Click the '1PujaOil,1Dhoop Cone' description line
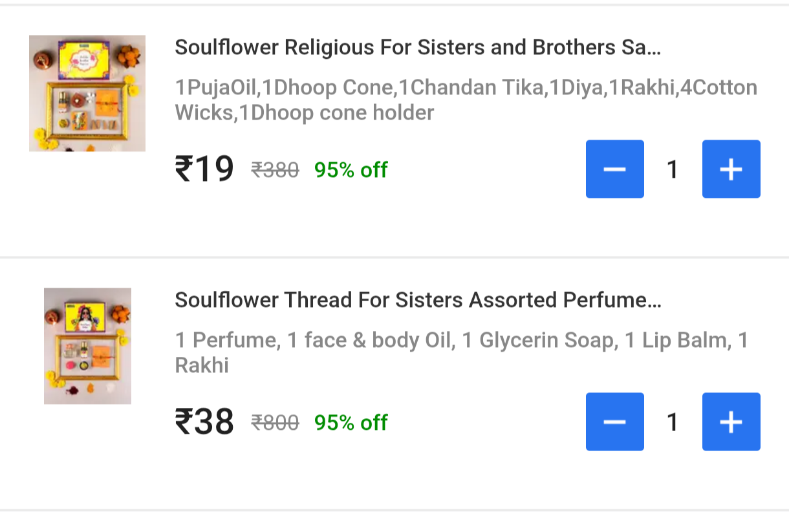The height and width of the screenshot is (532, 789). 466,87
